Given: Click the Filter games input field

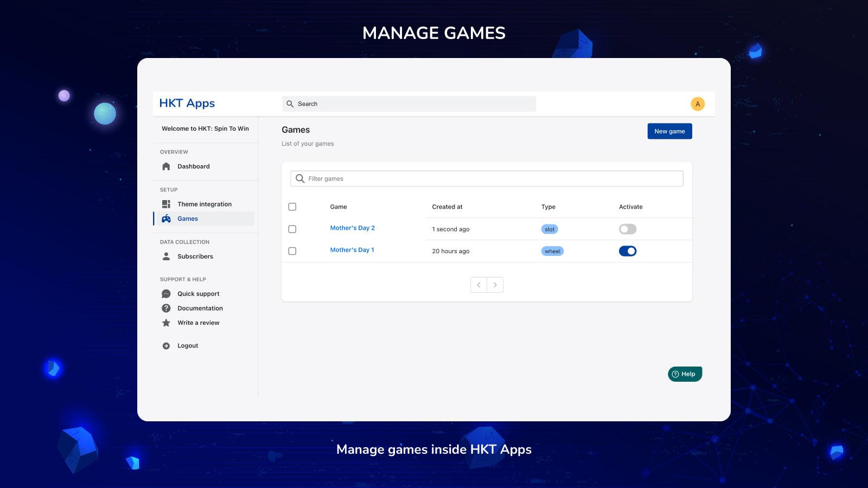Looking at the screenshot, I should tap(487, 178).
